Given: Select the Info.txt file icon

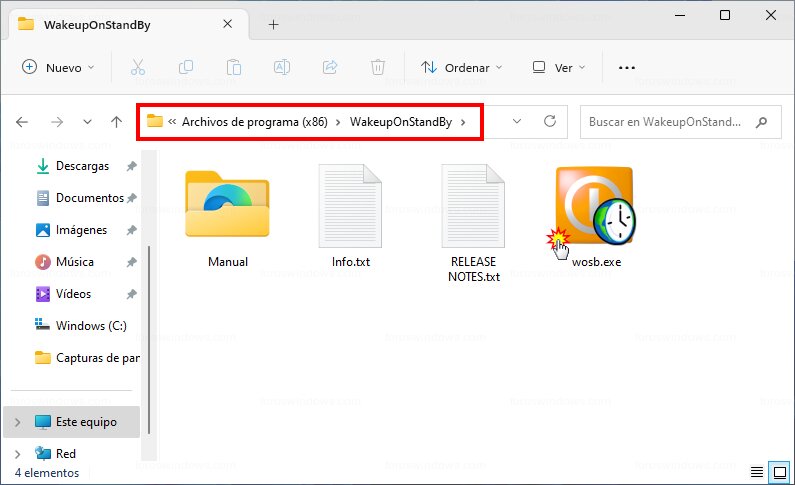Looking at the screenshot, I should click(350, 205).
